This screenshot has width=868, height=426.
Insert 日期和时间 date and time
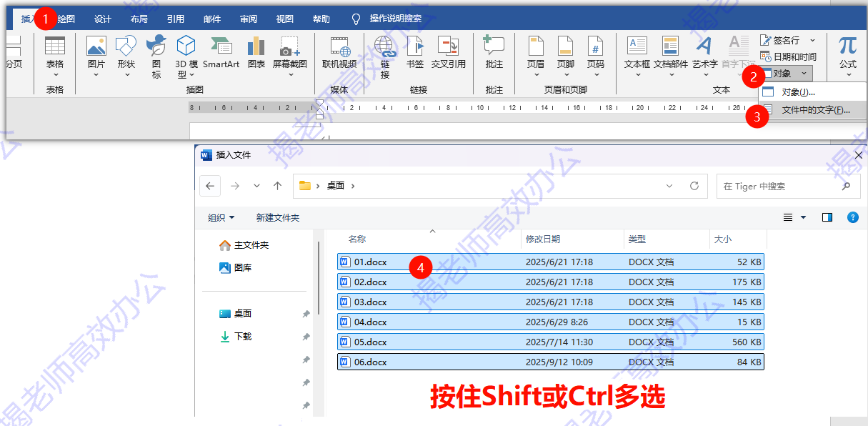tap(788, 56)
